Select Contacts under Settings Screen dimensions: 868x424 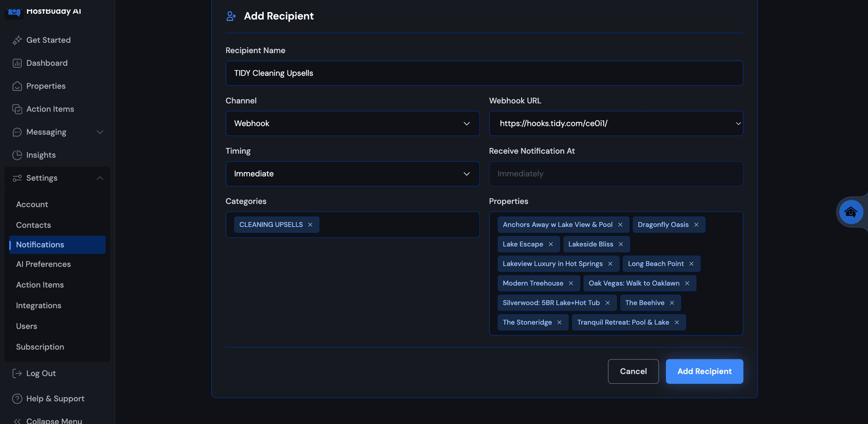(33, 225)
